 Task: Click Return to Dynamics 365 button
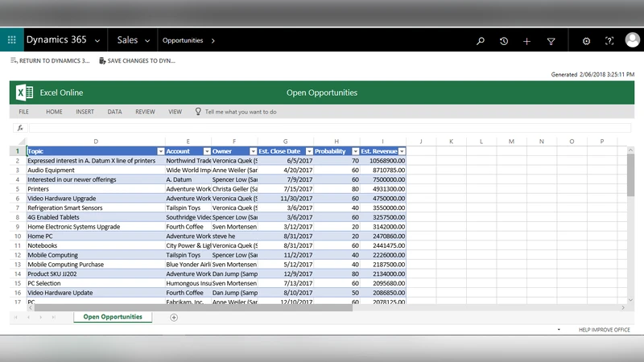50,60
